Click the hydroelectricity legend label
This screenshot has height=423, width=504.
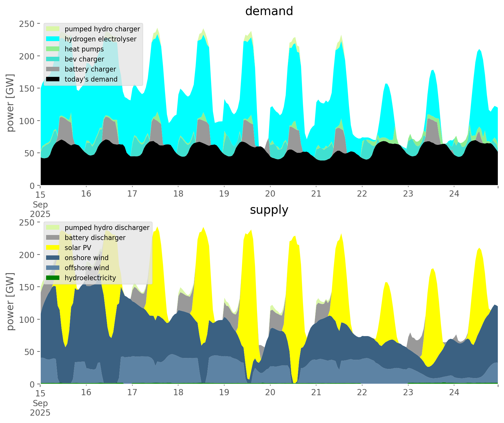(90, 278)
